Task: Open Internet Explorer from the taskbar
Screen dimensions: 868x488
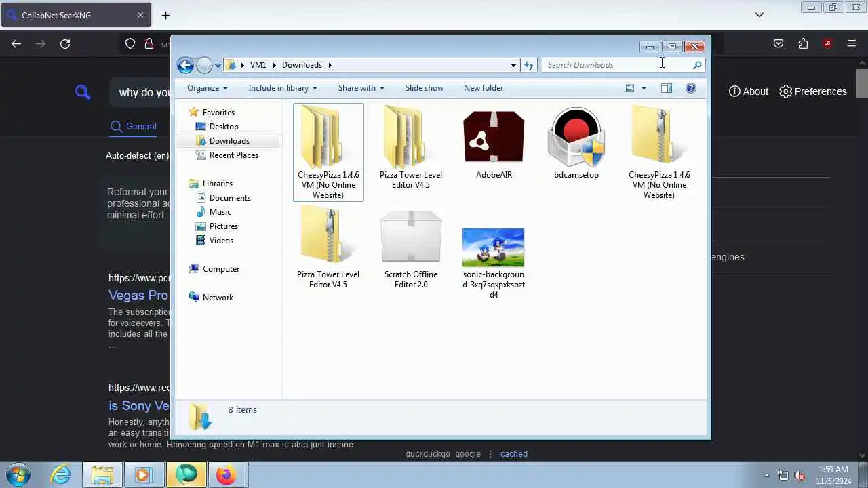Action: 61,474
